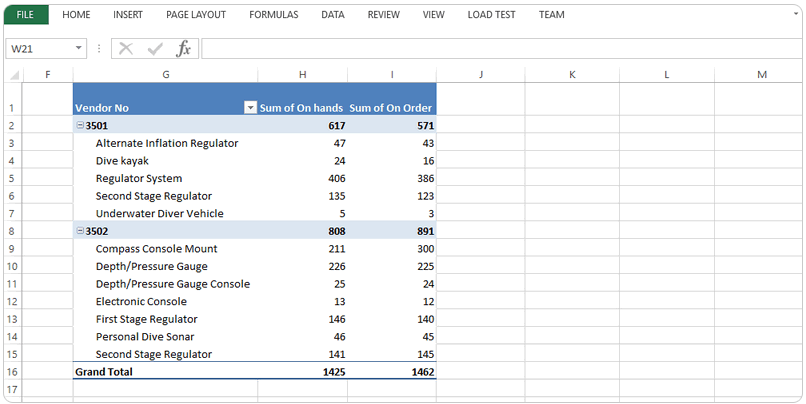Select column K header
Image resolution: width=806 pixels, height=404 pixels.
pos(572,75)
